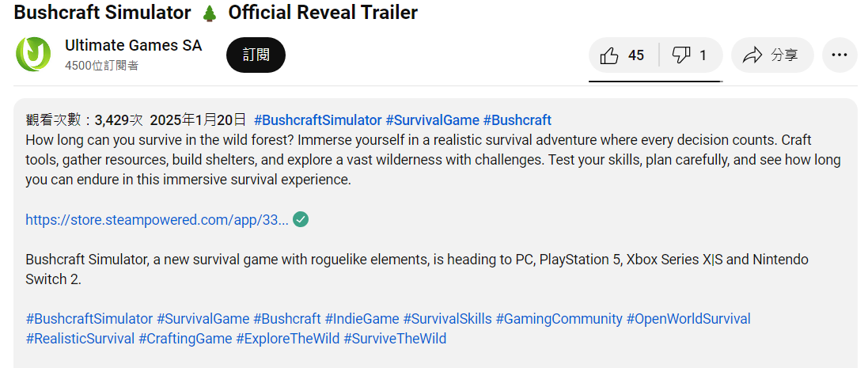Open #OpenWorldSurvival hashtag
This screenshot has height=368, width=868.
pos(688,319)
